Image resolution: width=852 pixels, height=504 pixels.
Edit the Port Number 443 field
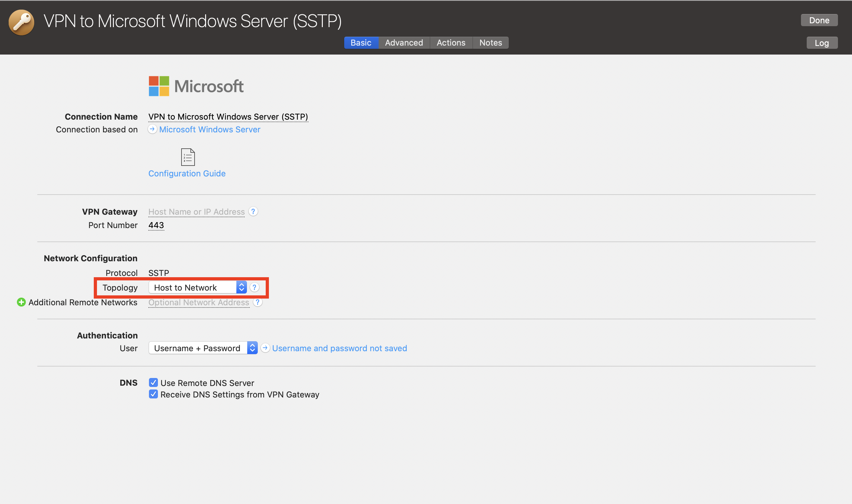[156, 225]
